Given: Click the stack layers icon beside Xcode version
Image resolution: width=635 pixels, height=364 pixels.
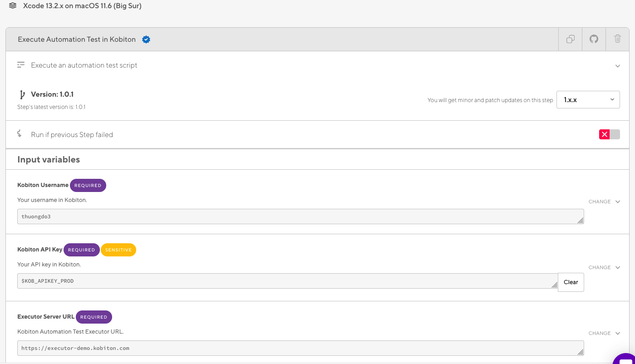Looking at the screenshot, I should [x=13, y=6].
